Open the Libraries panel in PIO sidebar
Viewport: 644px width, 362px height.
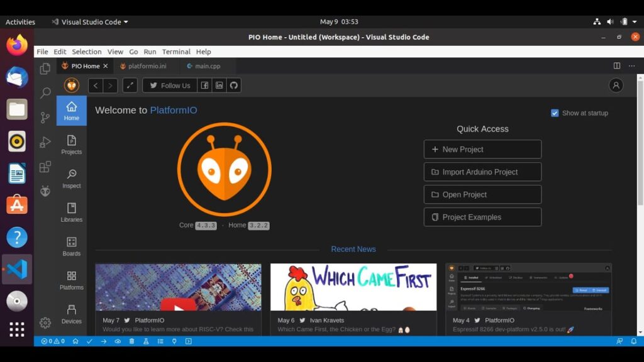71,213
